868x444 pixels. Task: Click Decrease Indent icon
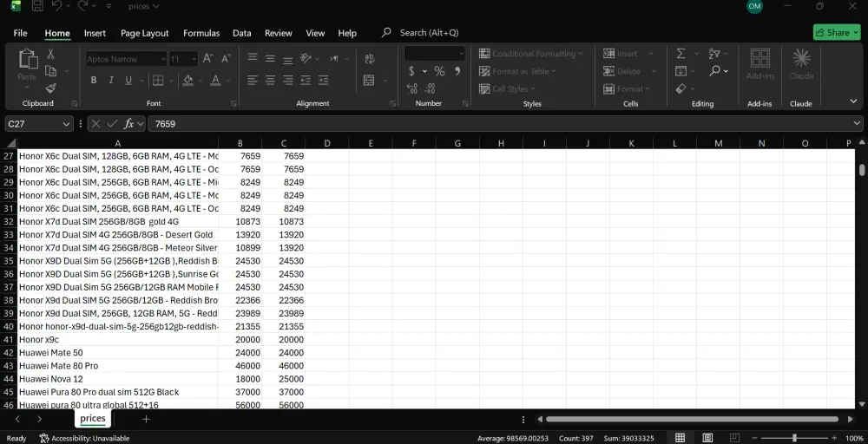[306, 80]
